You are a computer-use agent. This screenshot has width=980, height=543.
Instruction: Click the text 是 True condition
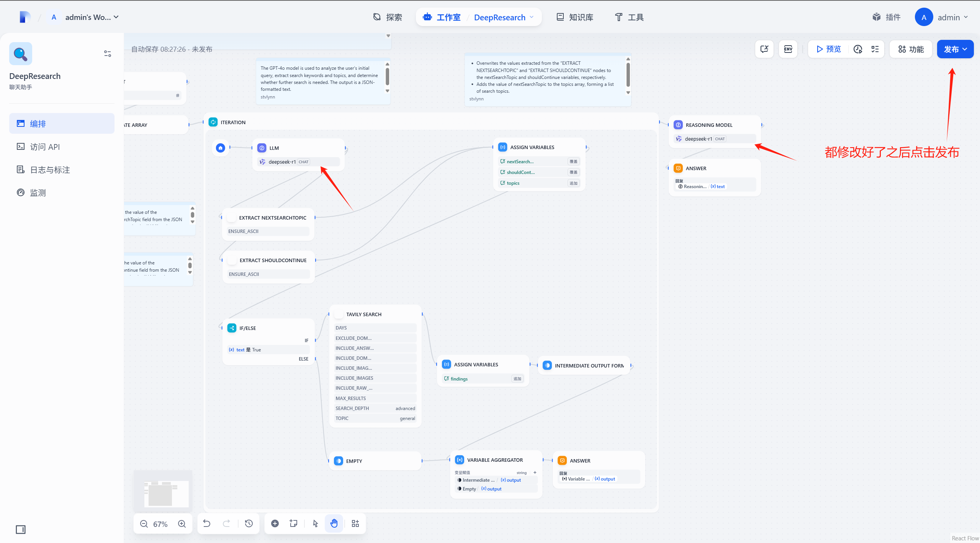click(268, 349)
